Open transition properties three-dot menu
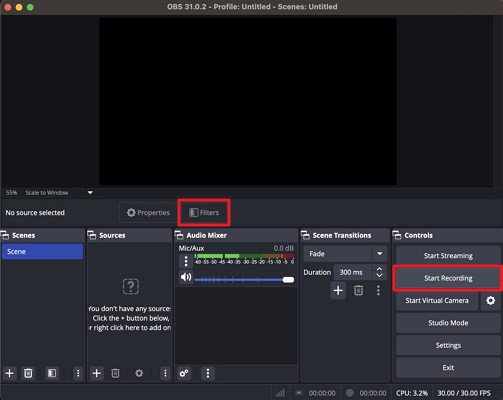The height and width of the screenshot is (400, 503). point(378,290)
